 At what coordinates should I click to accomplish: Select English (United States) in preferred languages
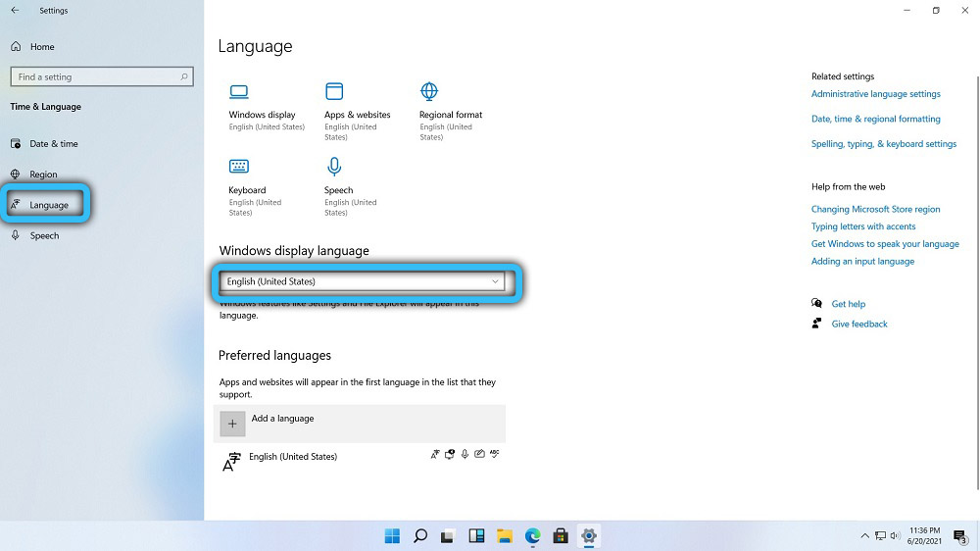[292, 457]
